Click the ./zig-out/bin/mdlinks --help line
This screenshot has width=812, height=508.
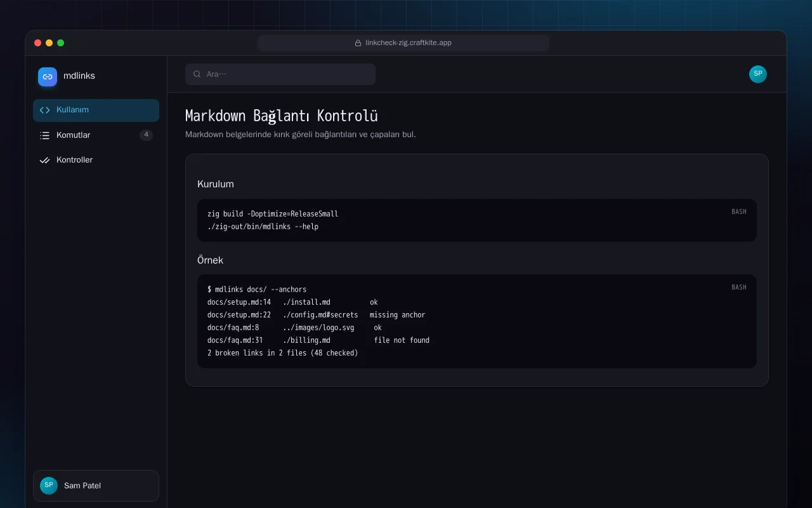263,227
